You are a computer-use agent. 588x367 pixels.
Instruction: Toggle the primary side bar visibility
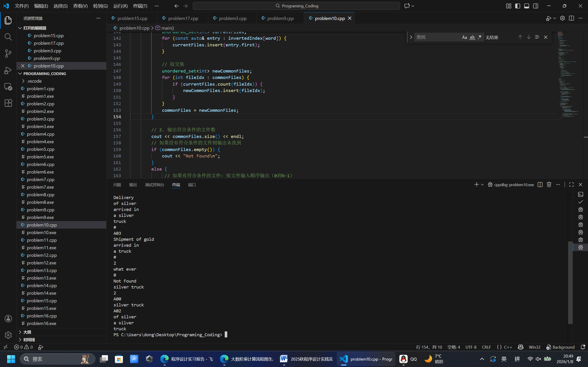coord(517,6)
